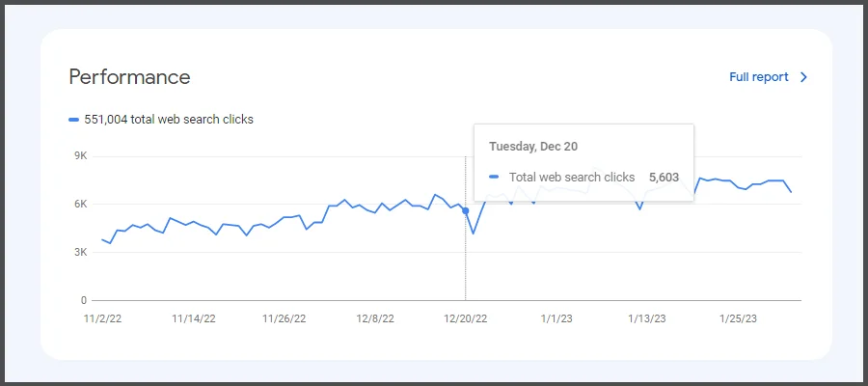Click the 12/8/22 date on the x-axis

click(x=375, y=317)
